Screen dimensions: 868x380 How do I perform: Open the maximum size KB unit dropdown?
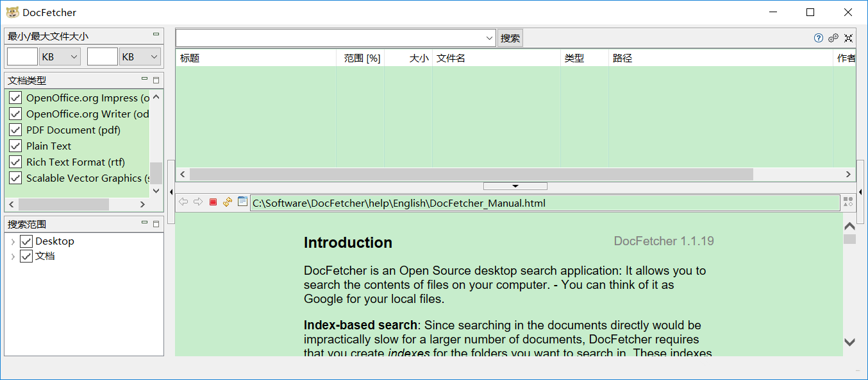140,56
